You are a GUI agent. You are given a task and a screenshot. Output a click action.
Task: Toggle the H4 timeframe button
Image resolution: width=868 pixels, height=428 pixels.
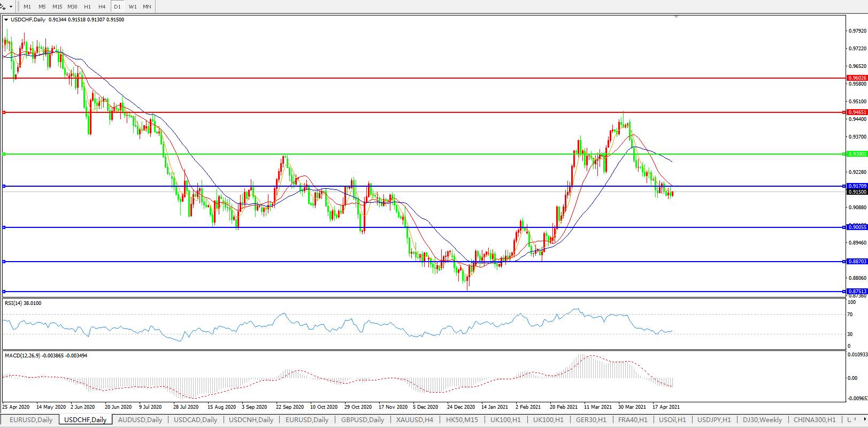[102, 7]
